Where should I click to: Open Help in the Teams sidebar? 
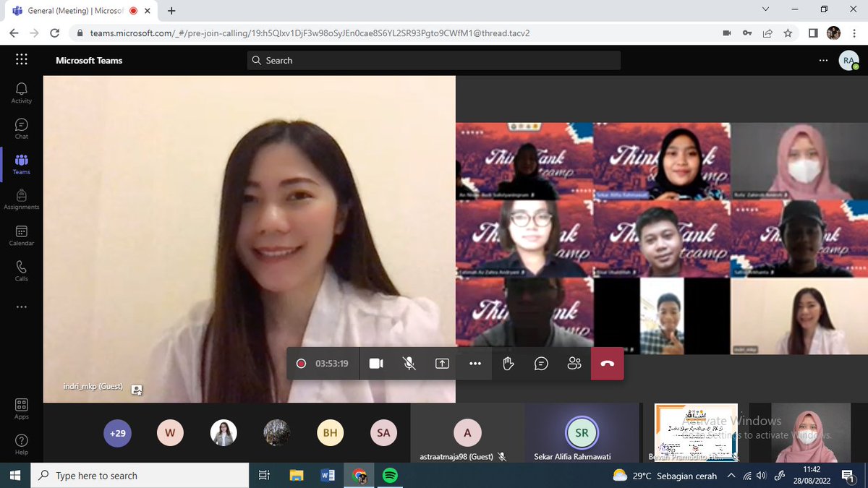point(22,444)
